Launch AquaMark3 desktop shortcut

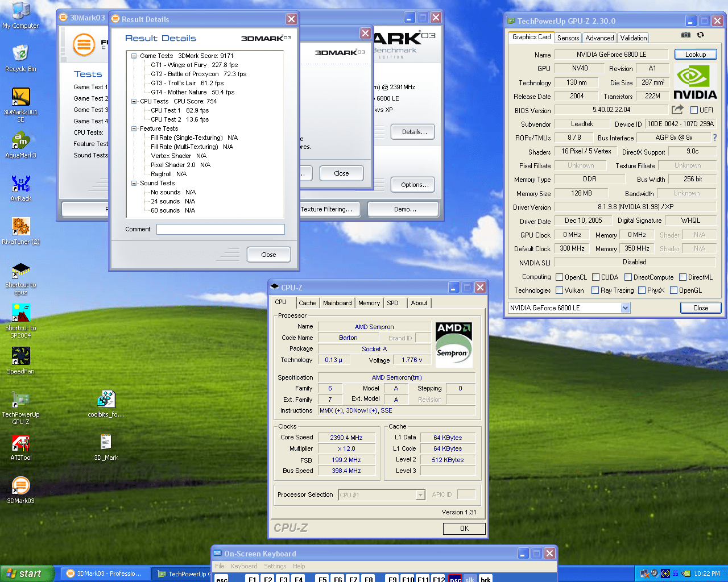point(20,145)
